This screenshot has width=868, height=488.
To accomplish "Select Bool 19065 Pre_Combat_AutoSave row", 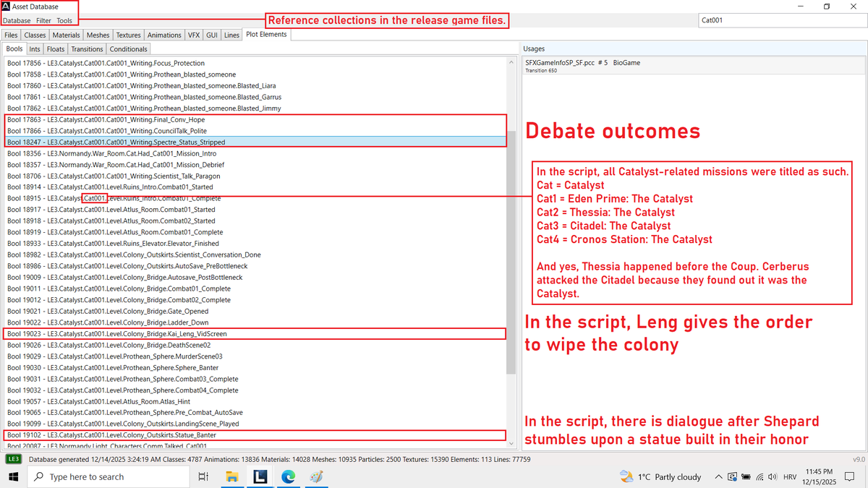I will pyautogui.click(x=256, y=412).
